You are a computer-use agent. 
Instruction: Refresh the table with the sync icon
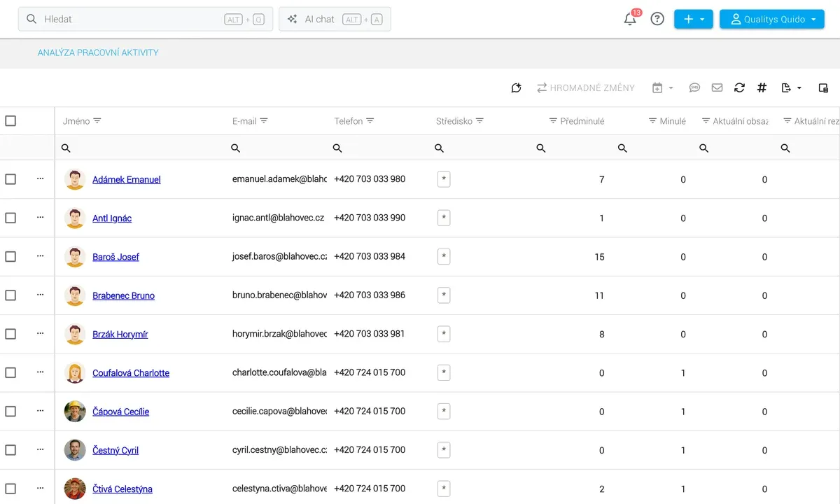tap(739, 88)
